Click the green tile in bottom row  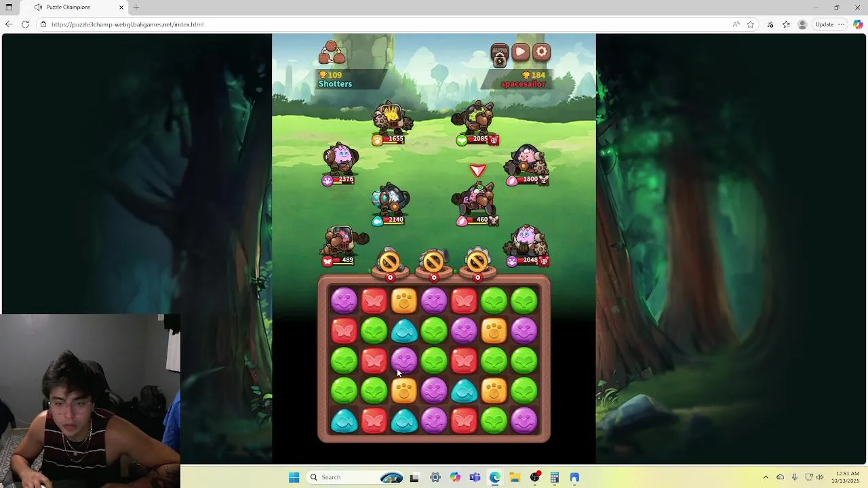[x=494, y=421]
